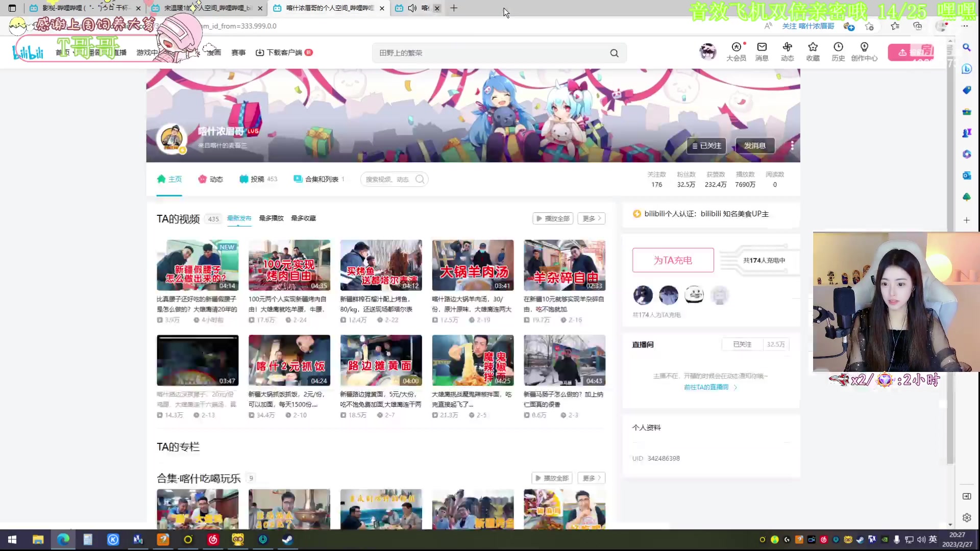The image size is (980, 551).
Task: Click the search magnifier in the top search bar
Action: tap(614, 53)
